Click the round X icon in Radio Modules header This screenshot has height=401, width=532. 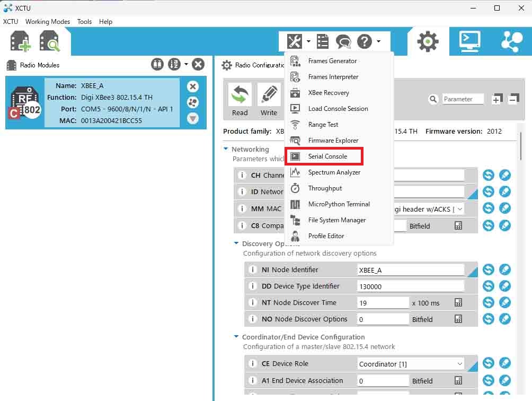point(198,64)
